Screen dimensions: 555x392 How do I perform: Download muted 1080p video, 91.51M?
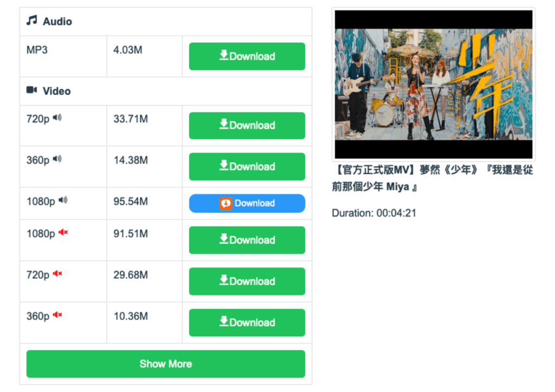[247, 240]
